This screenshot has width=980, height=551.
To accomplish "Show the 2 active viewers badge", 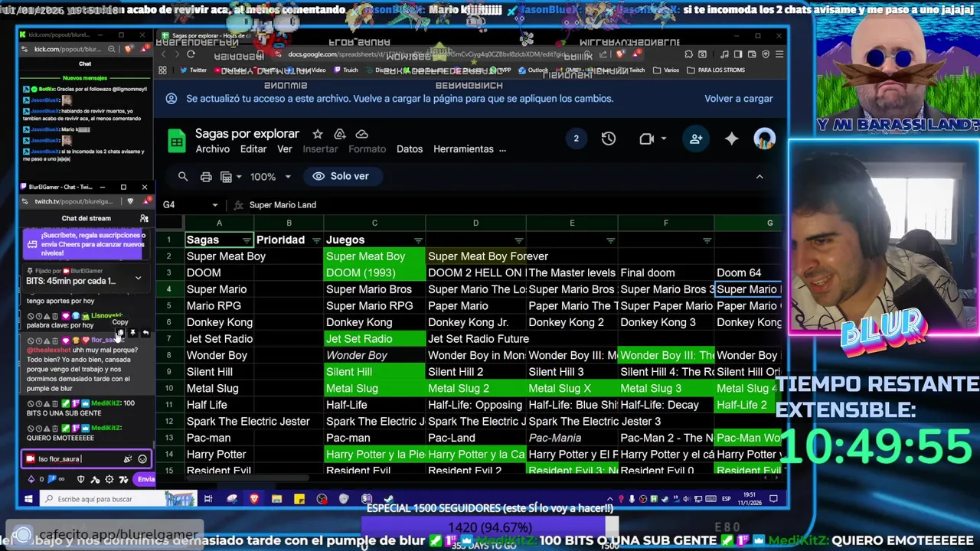I will tap(576, 139).
